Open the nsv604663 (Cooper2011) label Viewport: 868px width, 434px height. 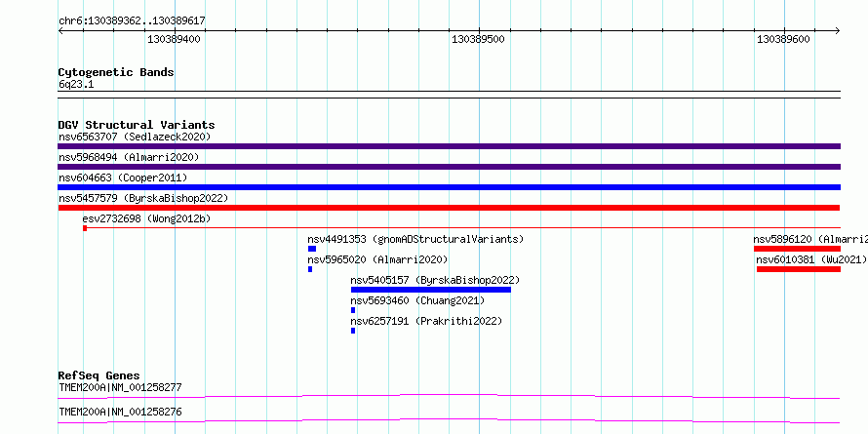(x=123, y=178)
